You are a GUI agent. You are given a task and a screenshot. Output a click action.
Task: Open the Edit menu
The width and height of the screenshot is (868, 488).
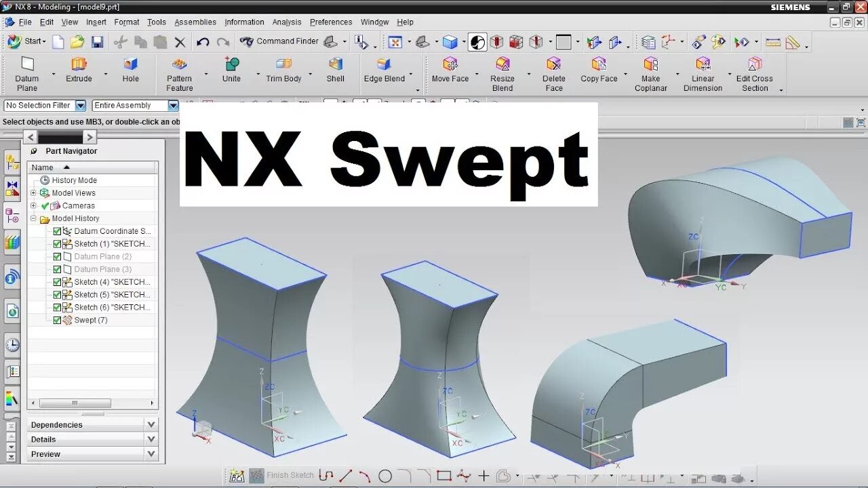click(x=46, y=22)
